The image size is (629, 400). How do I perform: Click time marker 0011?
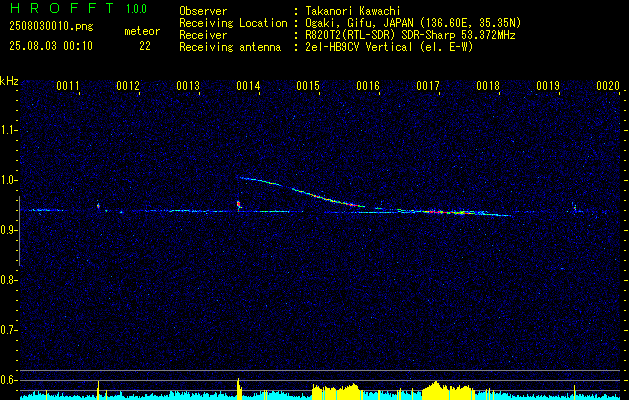[x=68, y=86]
